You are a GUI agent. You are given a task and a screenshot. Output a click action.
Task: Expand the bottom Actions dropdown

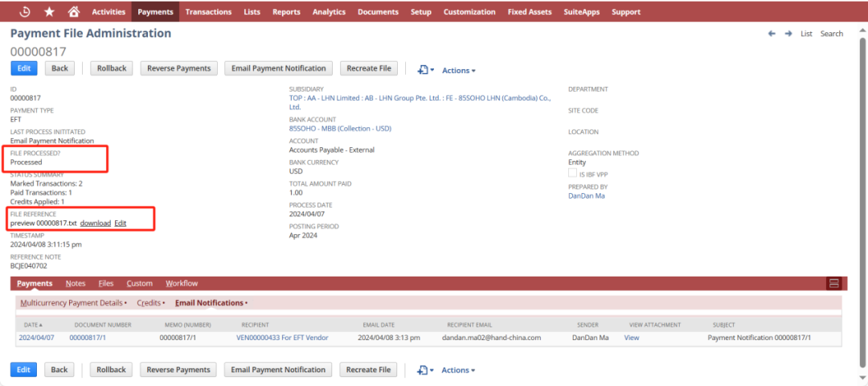(458, 370)
